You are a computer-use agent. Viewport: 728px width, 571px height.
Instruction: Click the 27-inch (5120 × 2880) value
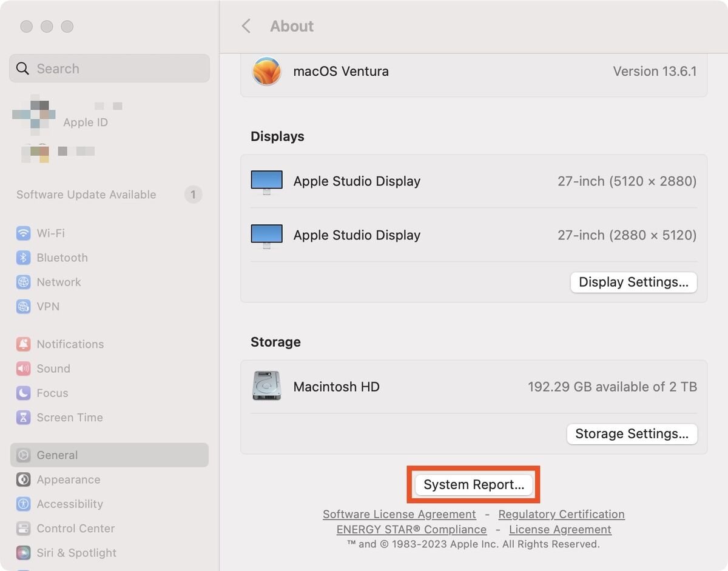[627, 181]
